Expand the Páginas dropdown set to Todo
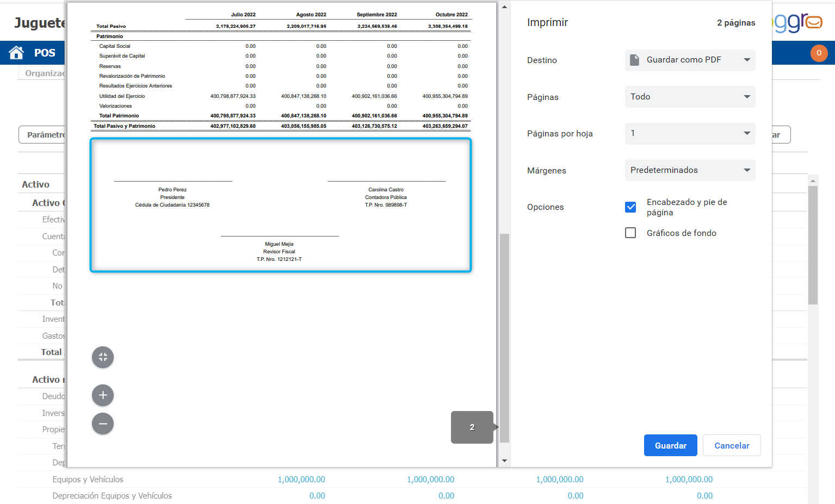Screen dimensions: 835x504 [x=690, y=97]
